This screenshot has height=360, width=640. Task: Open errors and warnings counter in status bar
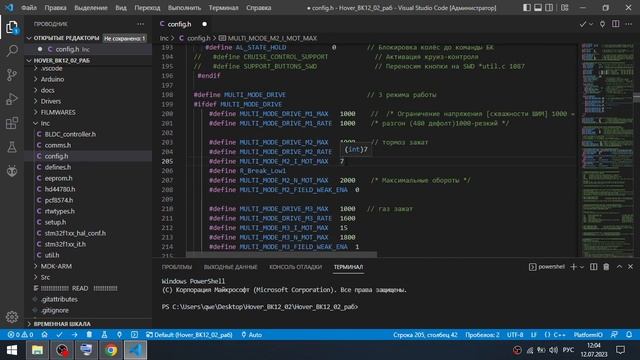point(20,335)
